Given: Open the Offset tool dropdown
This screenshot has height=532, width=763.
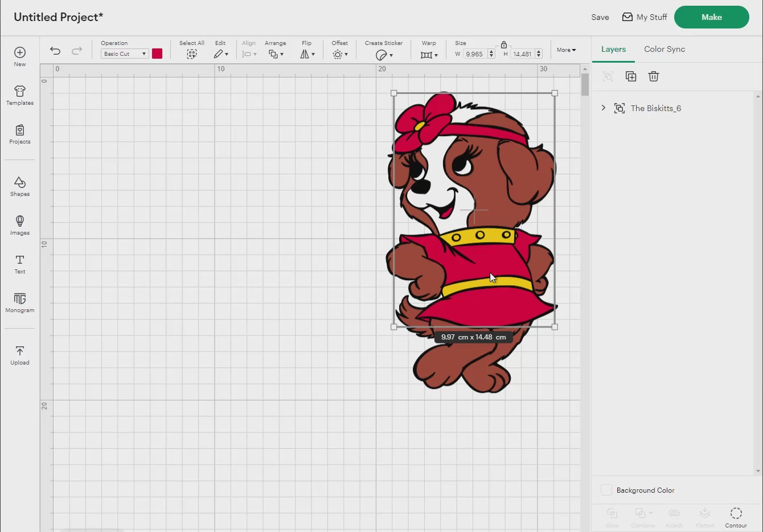Looking at the screenshot, I should (x=340, y=54).
